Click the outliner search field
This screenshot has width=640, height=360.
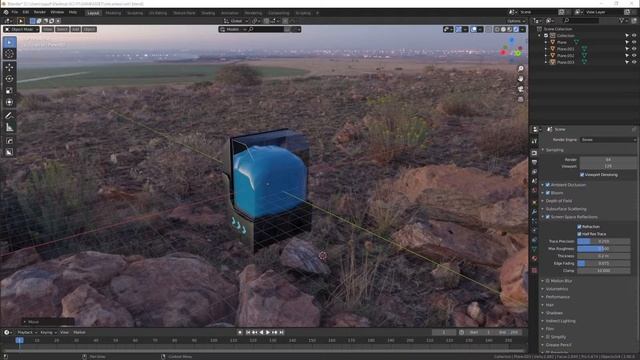(581, 20)
